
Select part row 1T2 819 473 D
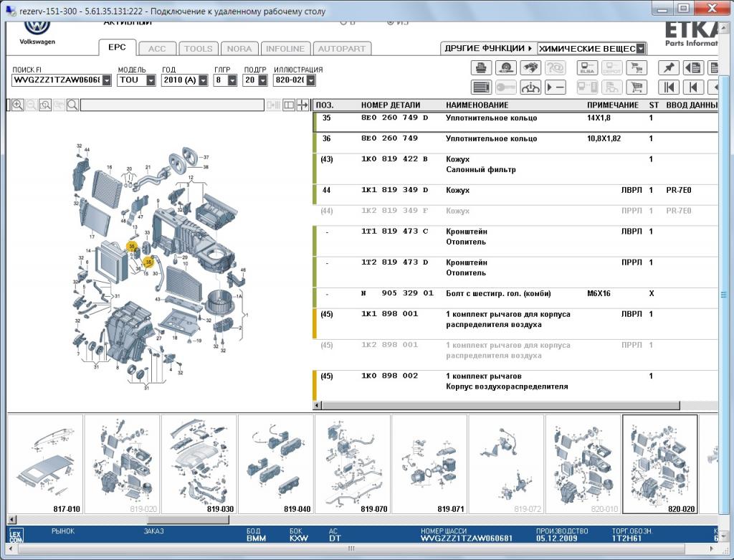pyautogui.click(x=515, y=272)
